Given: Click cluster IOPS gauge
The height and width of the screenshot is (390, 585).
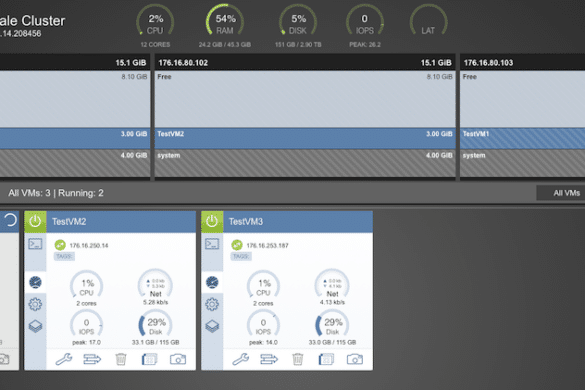Looking at the screenshot, I should [x=365, y=21].
